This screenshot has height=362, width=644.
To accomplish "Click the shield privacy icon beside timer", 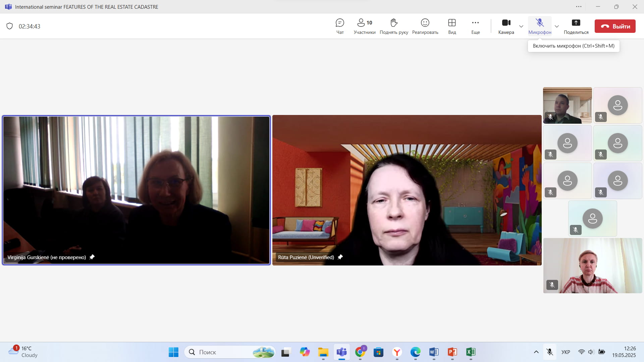I will click(10, 26).
